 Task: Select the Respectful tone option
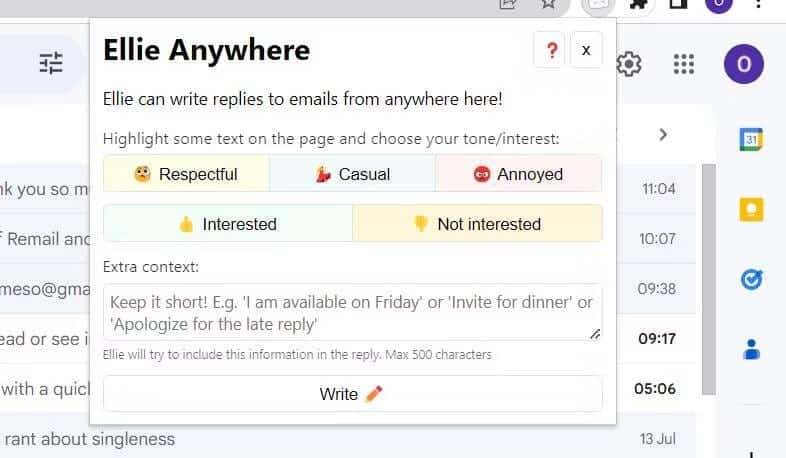[186, 174]
